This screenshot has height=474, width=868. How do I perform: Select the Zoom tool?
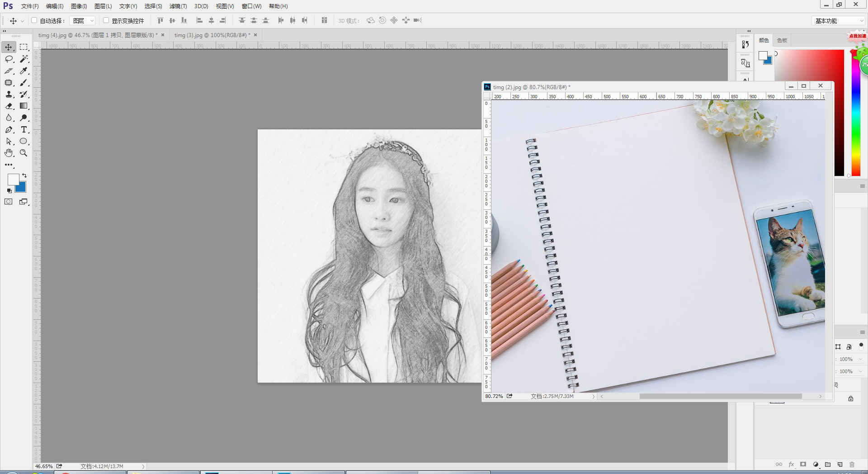tap(24, 153)
